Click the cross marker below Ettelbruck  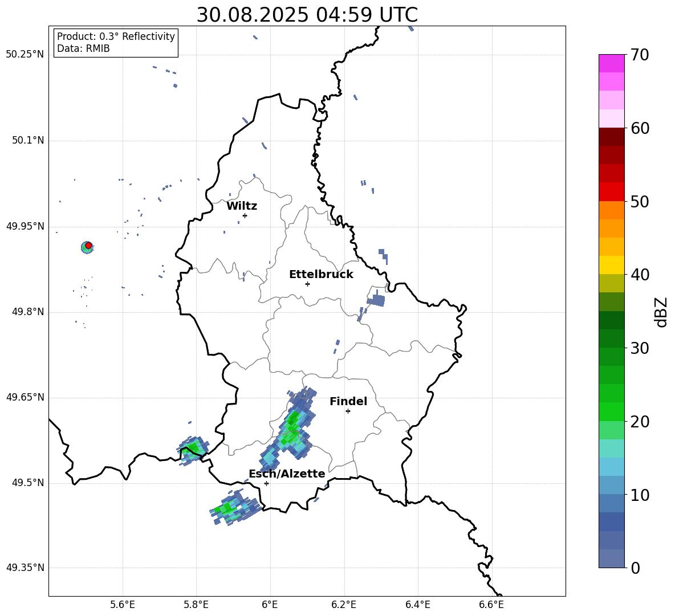307,284
